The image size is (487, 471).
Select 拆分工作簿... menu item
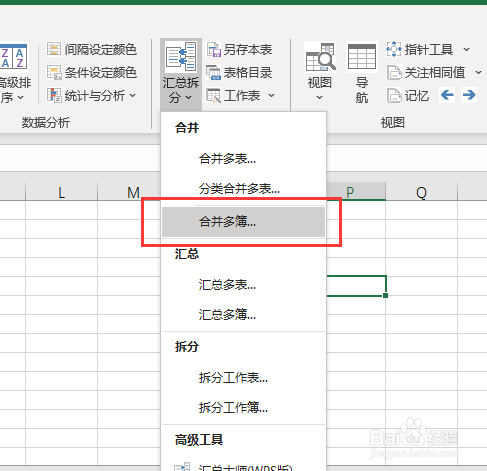point(243,407)
